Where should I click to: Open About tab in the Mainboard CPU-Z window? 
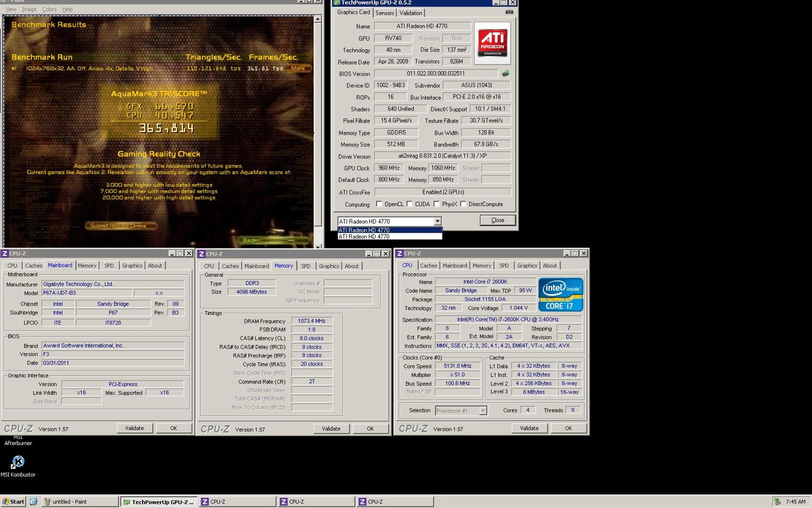(x=155, y=266)
